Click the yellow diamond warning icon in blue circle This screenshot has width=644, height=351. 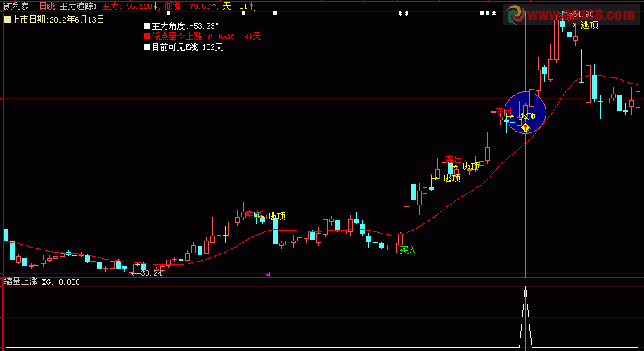(525, 128)
